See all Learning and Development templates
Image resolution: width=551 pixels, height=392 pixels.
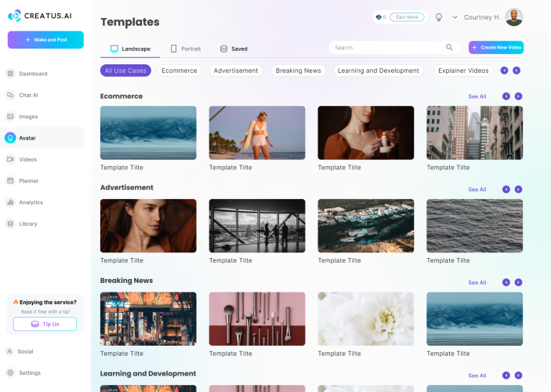click(x=477, y=376)
